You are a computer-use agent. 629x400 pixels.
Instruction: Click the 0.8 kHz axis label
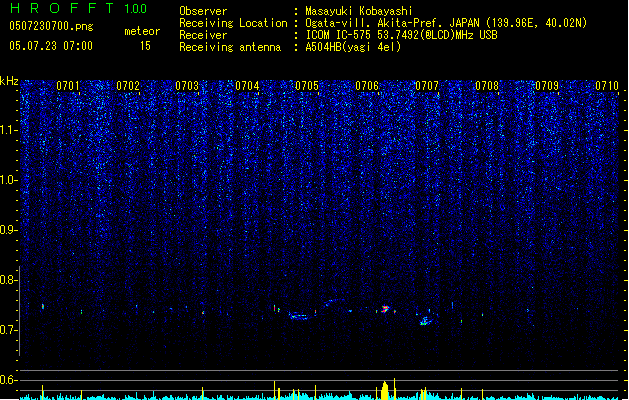click(x=8, y=280)
